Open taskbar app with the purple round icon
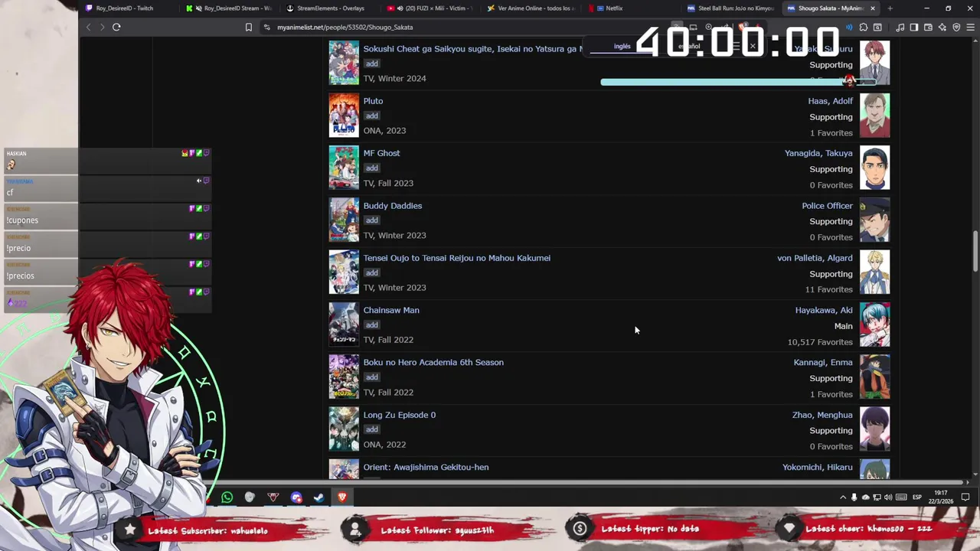Image resolution: width=980 pixels, height=551 pixels. (x=296, y=497)
